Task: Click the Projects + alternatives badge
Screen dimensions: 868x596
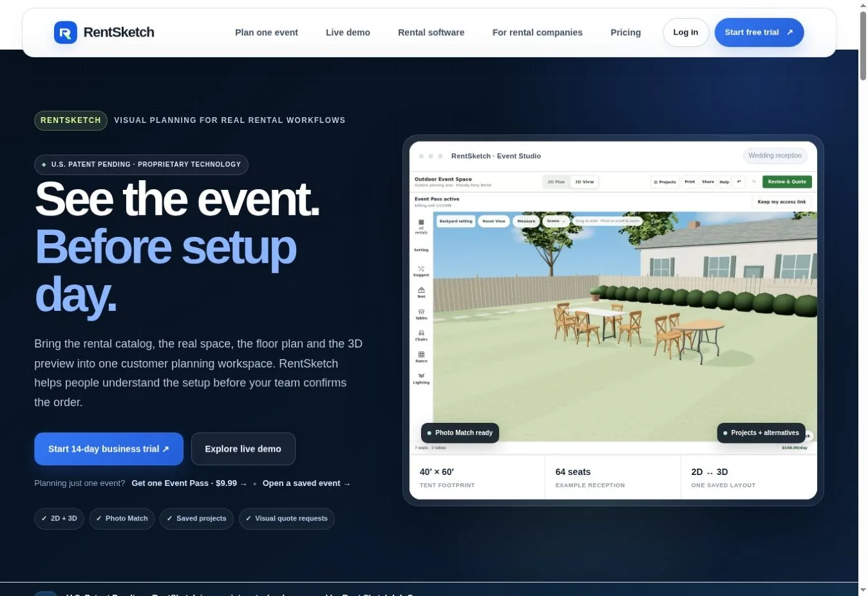Action: [x=761, y=433]
